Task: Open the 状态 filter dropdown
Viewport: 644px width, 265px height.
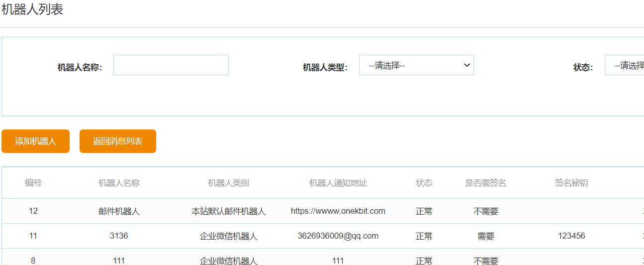Action: 624,65
